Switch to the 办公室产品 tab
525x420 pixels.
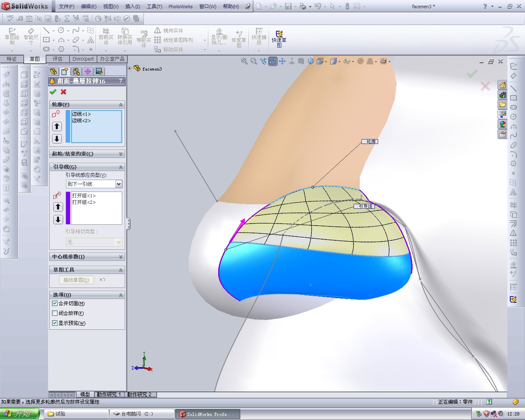coord(112,59)
